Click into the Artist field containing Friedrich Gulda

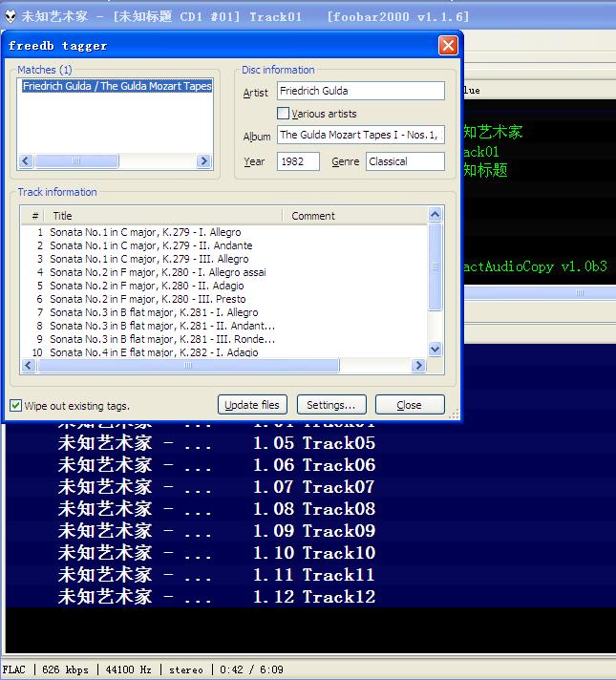(360, 91)
